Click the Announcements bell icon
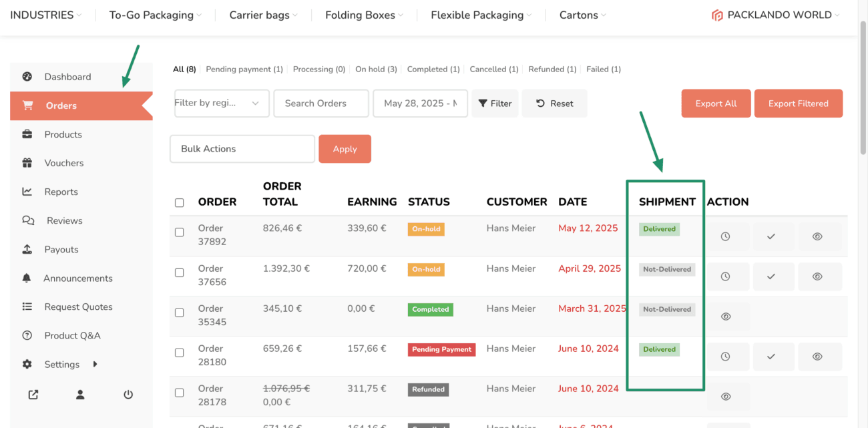The width and height of the screenshot is (868, 428). coord(27,278)
